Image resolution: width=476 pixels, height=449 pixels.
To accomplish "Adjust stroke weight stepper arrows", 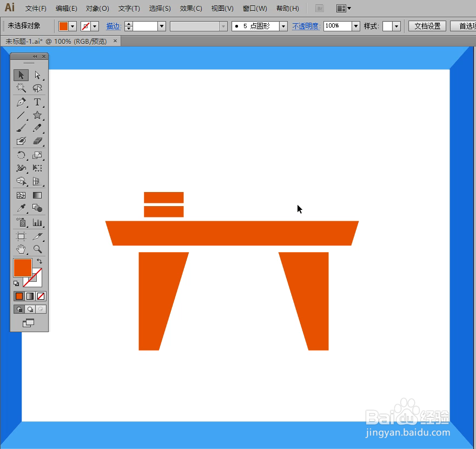I will pos(129,27).
